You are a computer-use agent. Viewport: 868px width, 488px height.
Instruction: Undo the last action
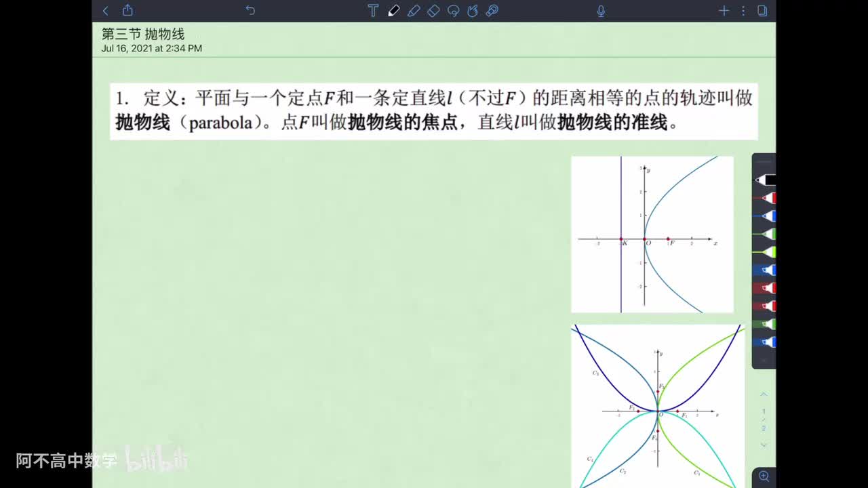250,10
